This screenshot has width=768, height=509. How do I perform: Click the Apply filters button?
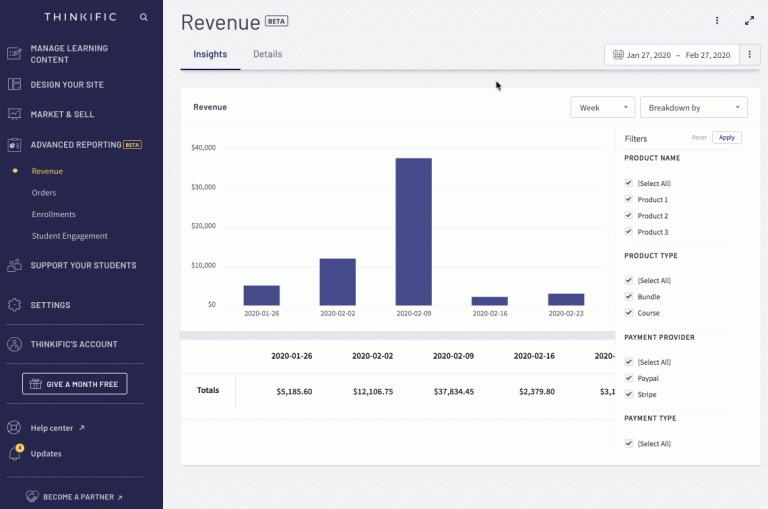[726, 138]
